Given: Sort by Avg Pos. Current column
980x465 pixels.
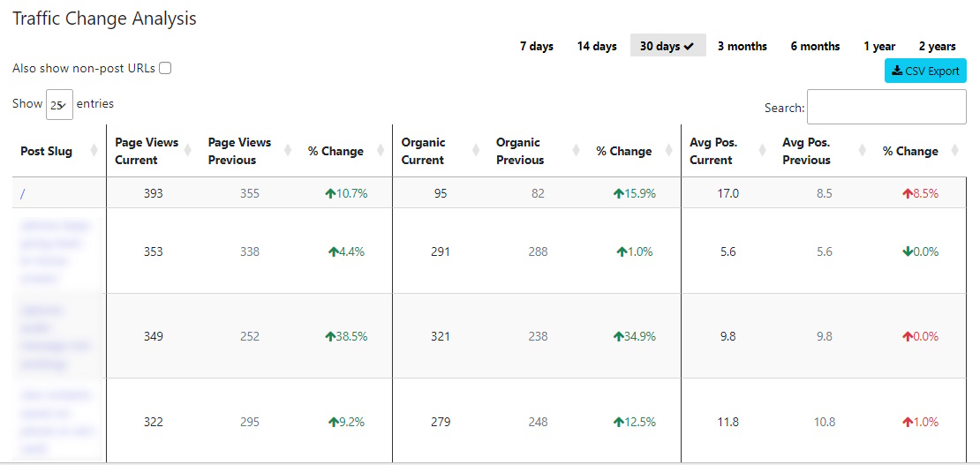Looking at the screenshot, I should (x=762, y=151).
